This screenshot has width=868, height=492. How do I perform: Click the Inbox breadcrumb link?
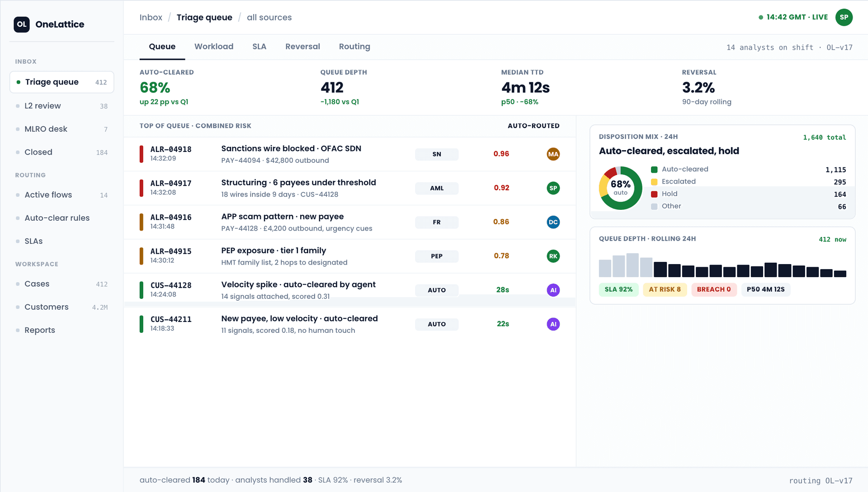[151, 17]
